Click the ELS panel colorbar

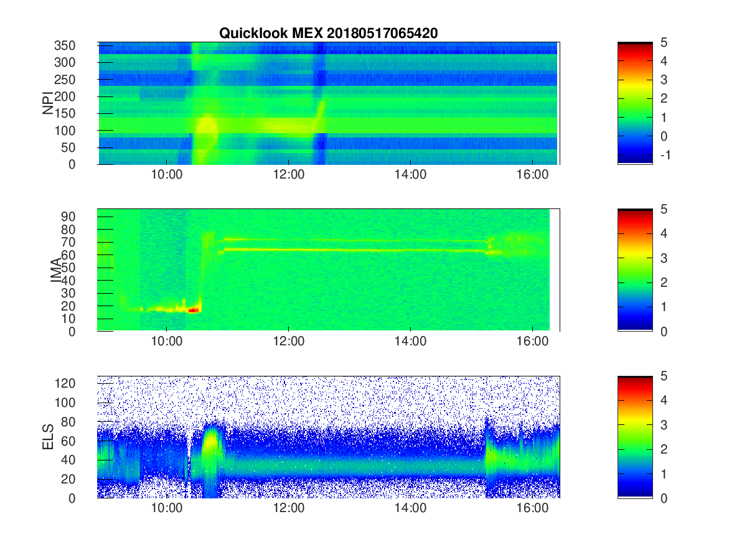click(635, 437)
